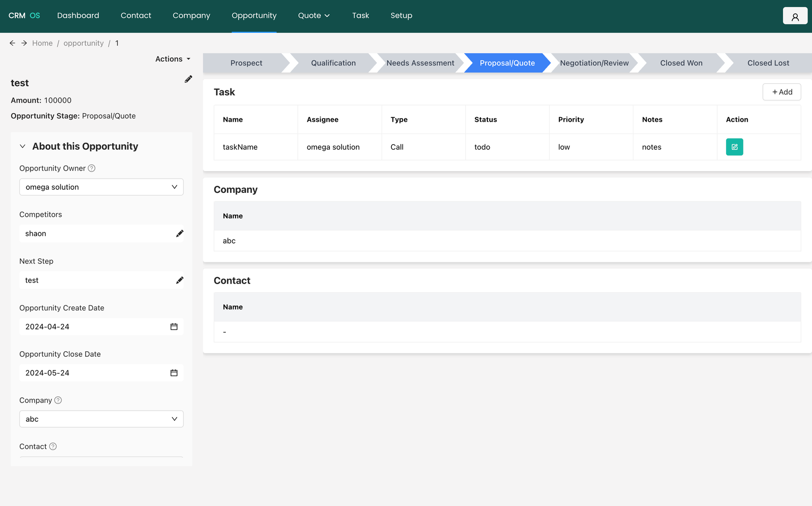Image resolution: width=812 pixels, height=506 pixels.
Task: Click the user profile icon
Action: [795, 16]
